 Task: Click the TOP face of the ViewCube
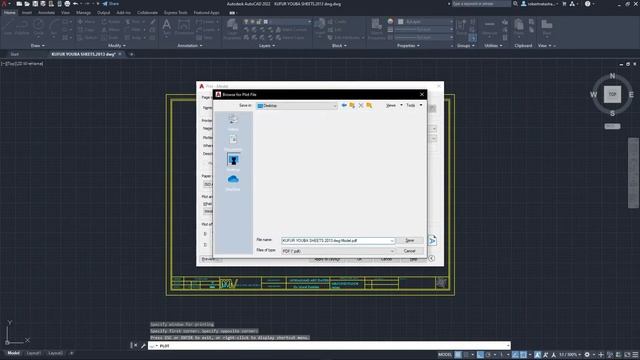click(x=612, y=94)
